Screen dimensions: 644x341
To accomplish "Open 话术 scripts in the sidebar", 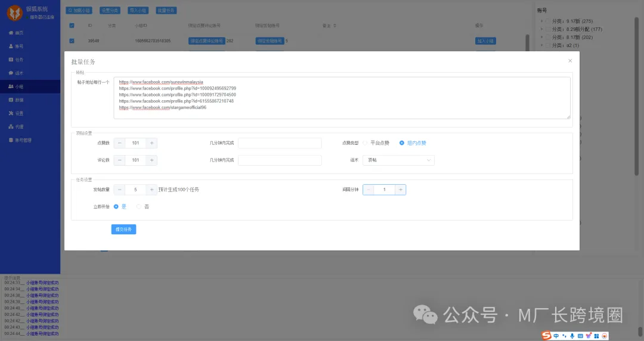I will pyautogui.click(x=30, y=73).
